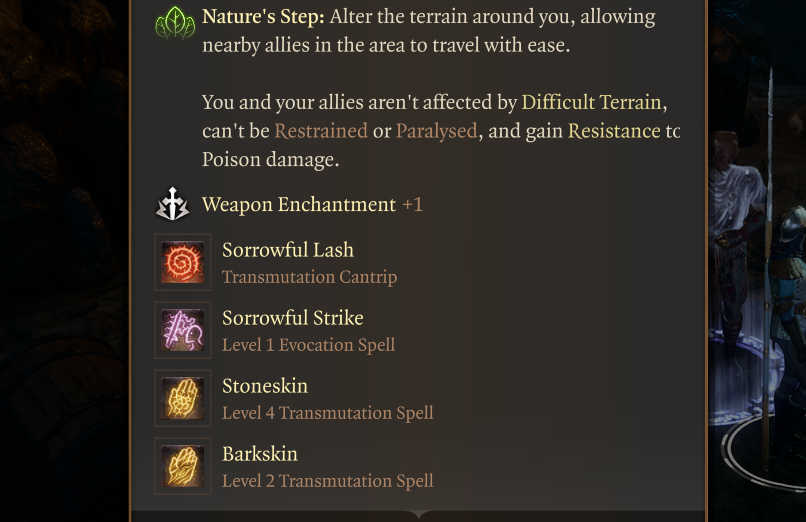Open the Resistance keyword link
Screen dimensions: 806x522
point(613,131)
